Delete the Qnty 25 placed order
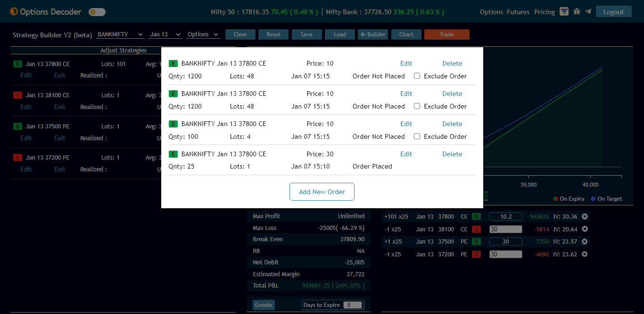The width and height of the screenshot is (644, 314). [452, 154]
